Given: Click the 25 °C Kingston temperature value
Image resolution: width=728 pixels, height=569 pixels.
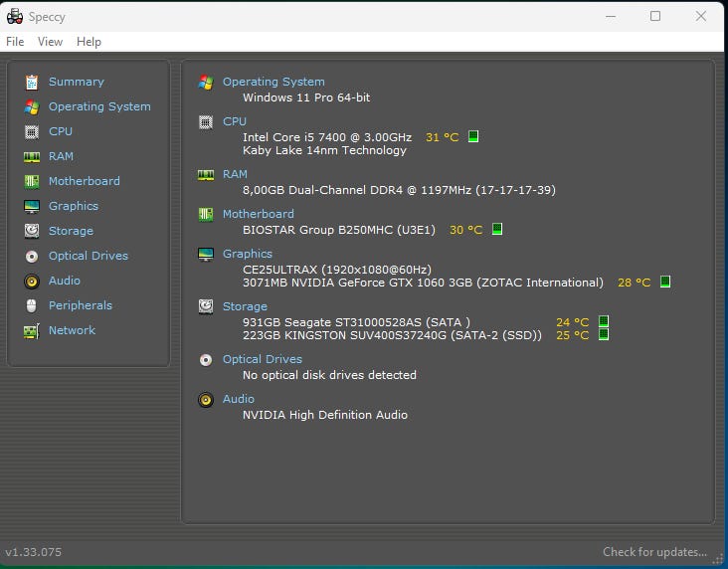Looking at the screenshot, I should click(572, 335).
